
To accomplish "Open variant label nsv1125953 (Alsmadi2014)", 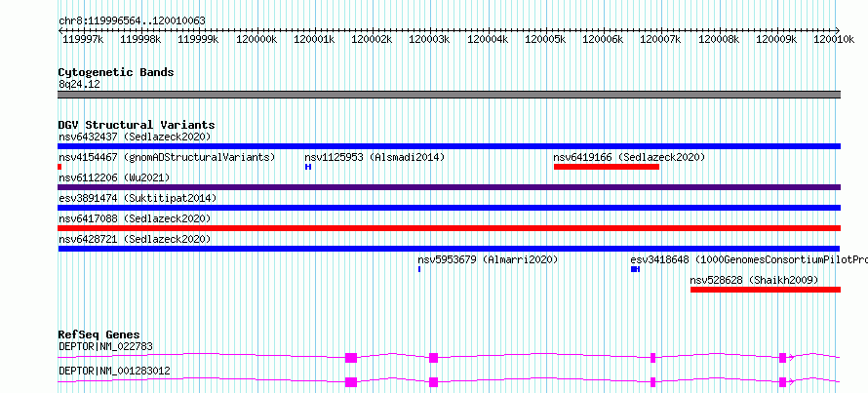I will coord(375,157).
